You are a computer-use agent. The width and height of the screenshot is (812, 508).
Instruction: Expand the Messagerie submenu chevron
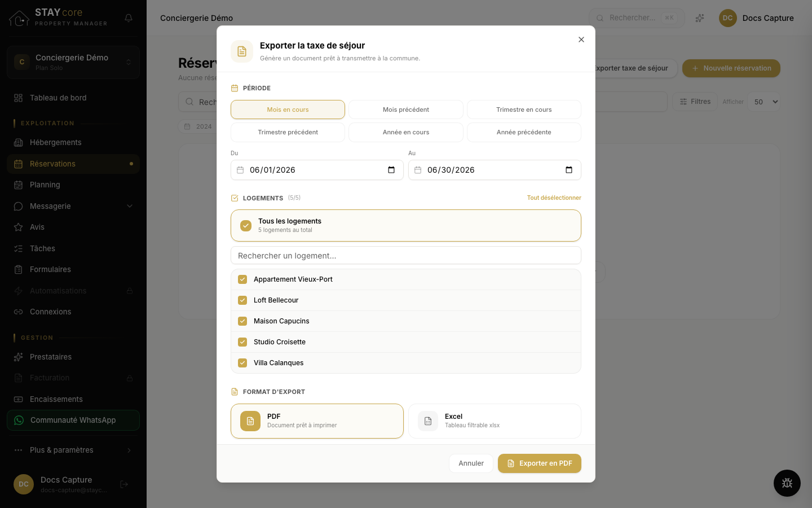[x=130, y=206]
